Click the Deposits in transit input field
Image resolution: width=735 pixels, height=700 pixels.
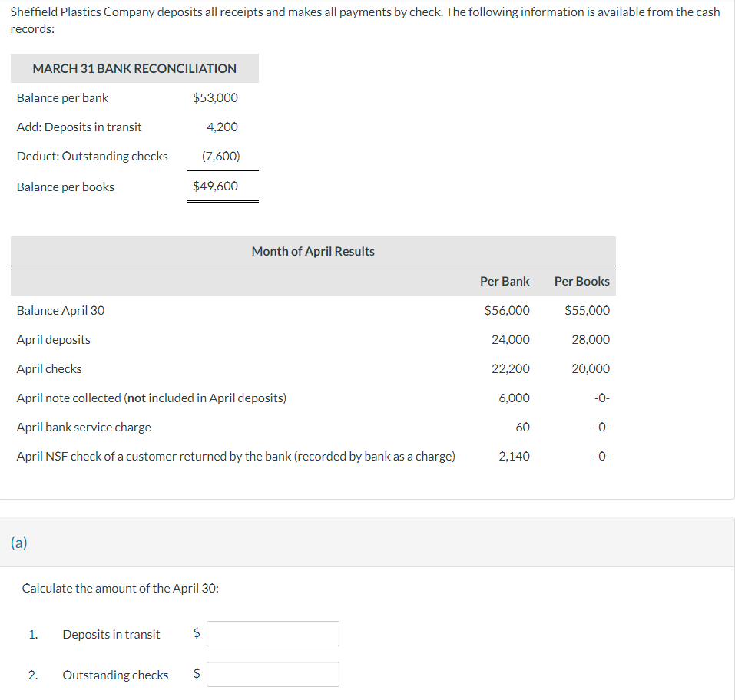[273, 633]
